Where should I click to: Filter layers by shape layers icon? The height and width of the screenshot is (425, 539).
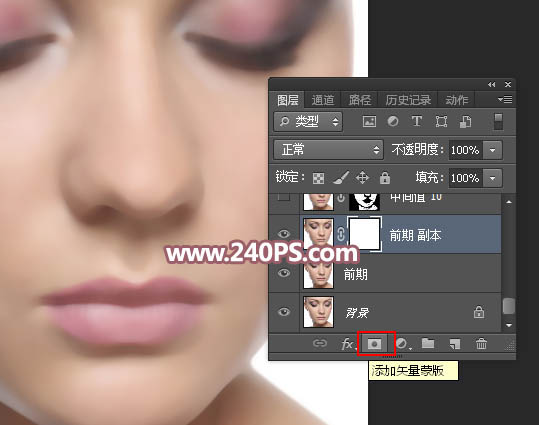point(441,121)
